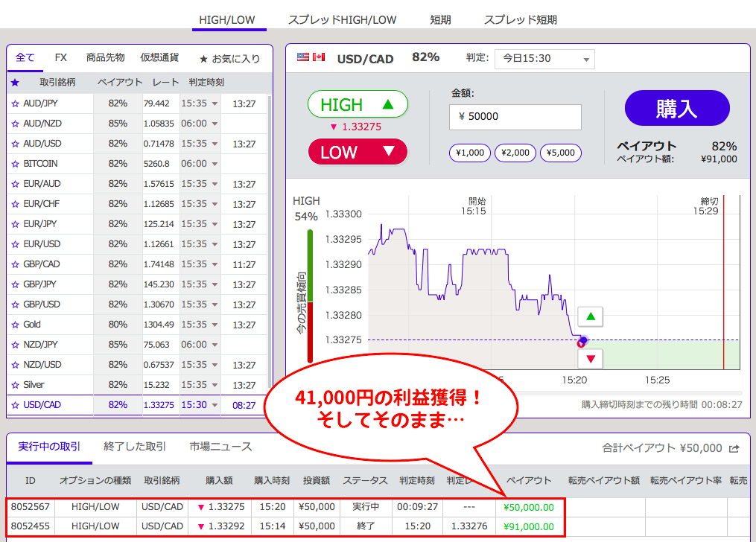756x542 pixels.
Task: Click the green up arrow on the chart
Action: pyautogui.click(x=591, y=316)
